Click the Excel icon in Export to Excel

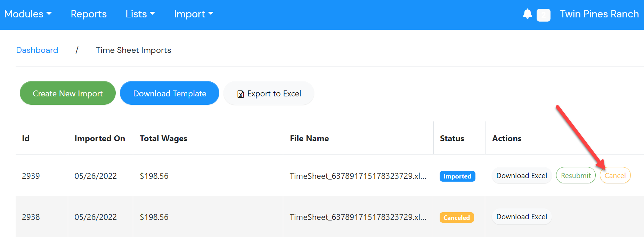click(241, 94)
